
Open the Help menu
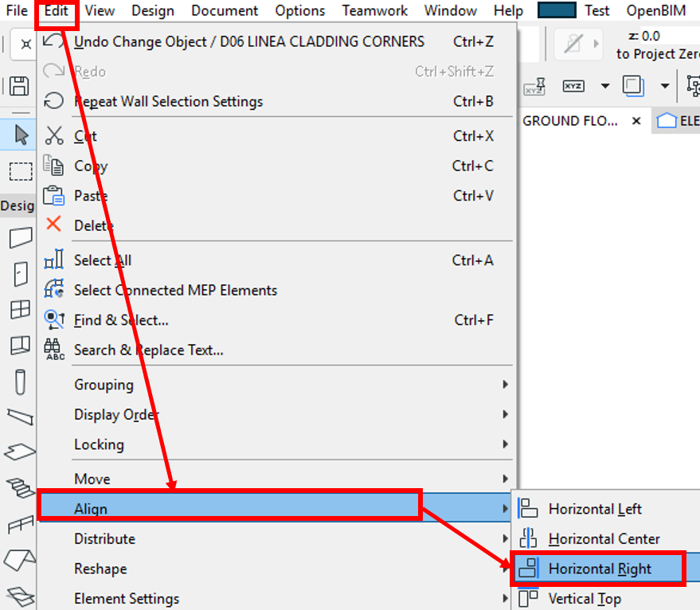point(508,10)
